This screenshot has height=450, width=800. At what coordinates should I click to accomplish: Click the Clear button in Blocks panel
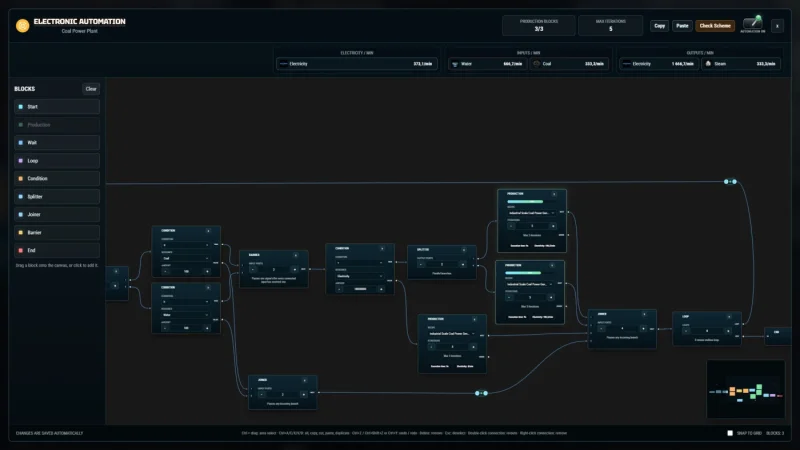(91, 89)
